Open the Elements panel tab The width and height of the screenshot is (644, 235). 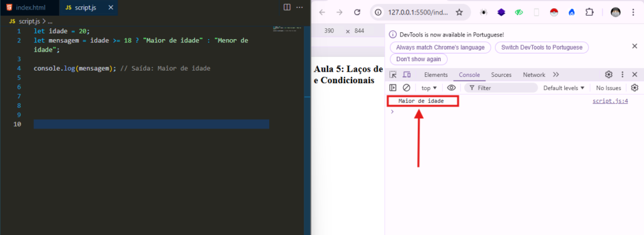point(436,75)
